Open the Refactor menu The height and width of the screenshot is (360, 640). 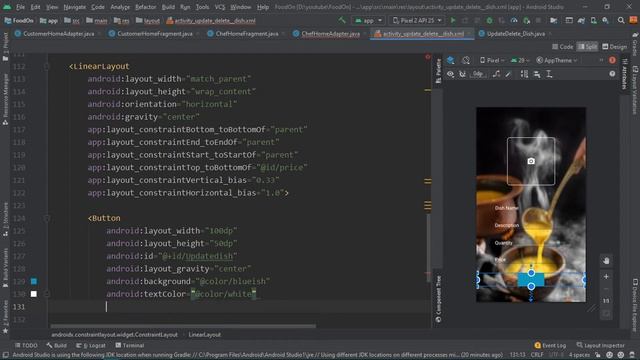145,7
